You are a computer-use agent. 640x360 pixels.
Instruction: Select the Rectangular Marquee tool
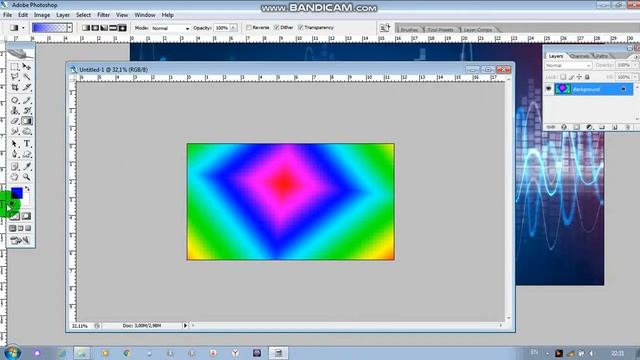(15, 66)
